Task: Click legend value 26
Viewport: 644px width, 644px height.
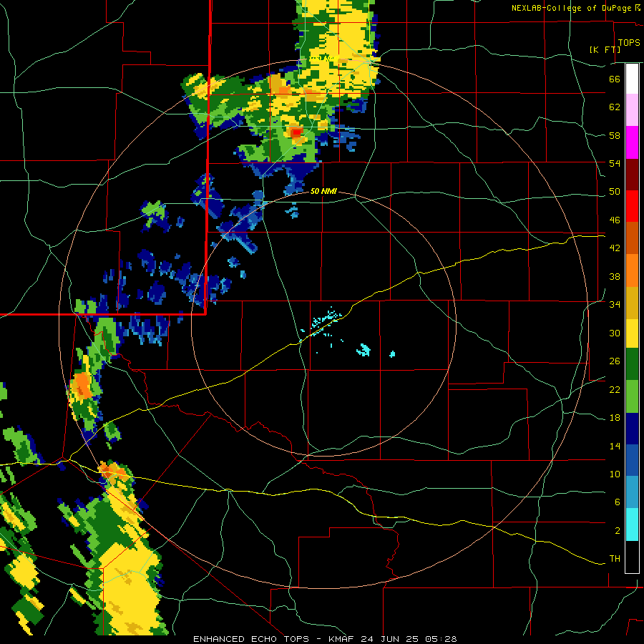Action: (615, 361)
